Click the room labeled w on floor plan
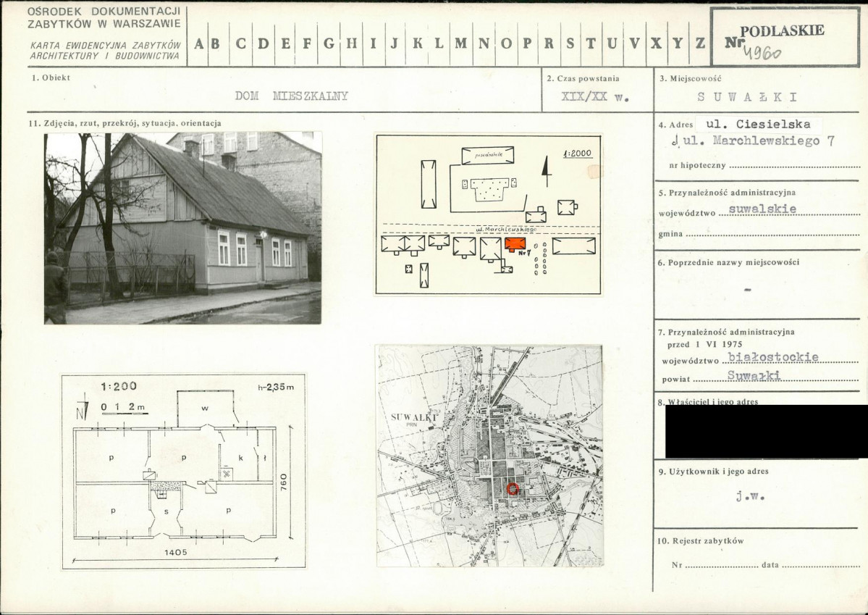868x615 pixels. 206,409
